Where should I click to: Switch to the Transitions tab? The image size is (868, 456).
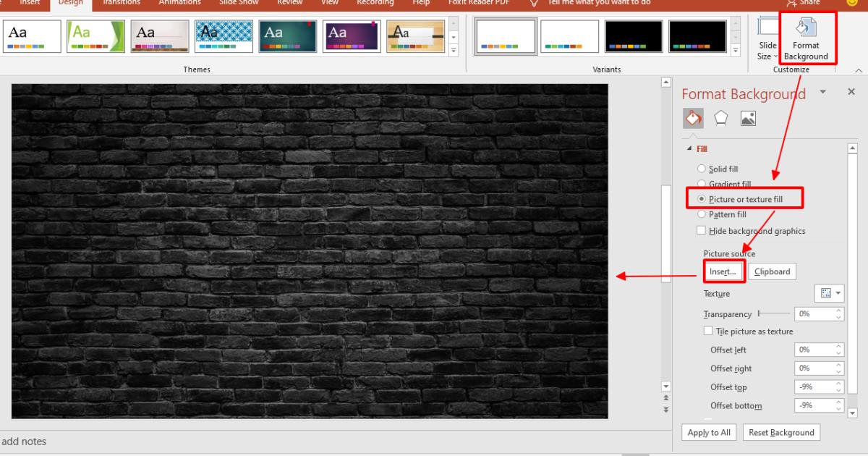[x=121, y=3]
